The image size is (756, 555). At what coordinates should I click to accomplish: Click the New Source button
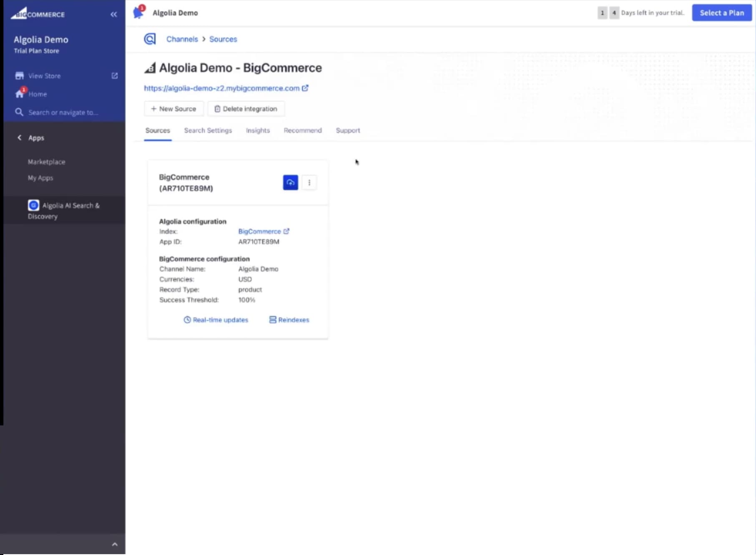point(173,109)
